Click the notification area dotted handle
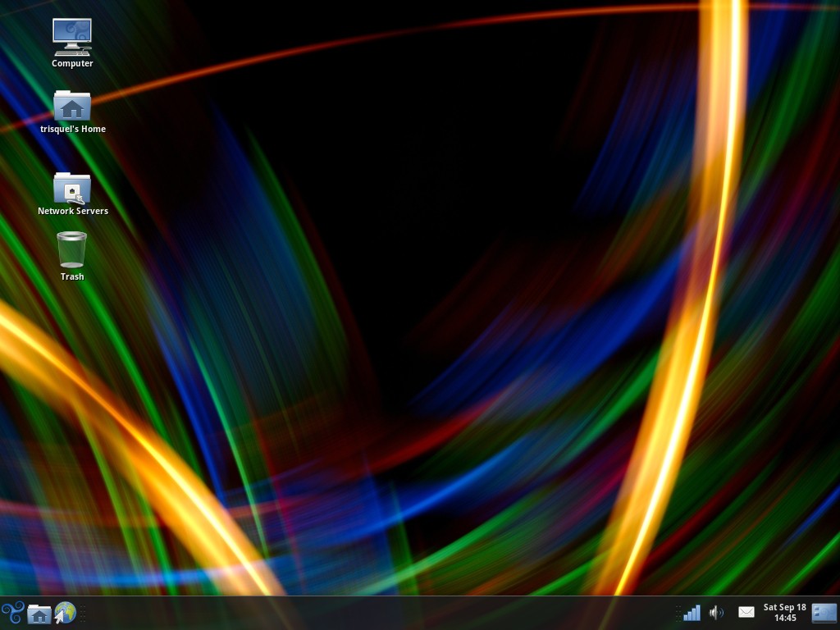 point(678,613)
